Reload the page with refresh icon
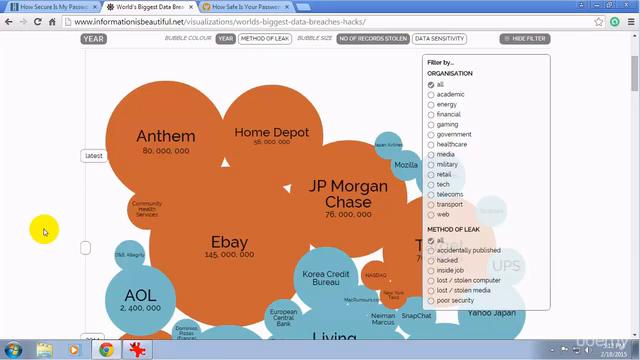This screenshot has height=360, width=640. [38, 22]
